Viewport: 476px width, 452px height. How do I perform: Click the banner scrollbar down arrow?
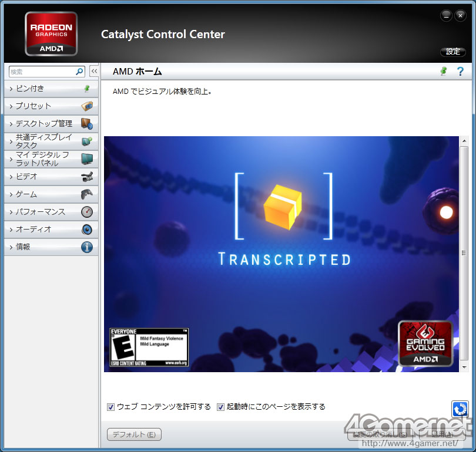point(464,367)
